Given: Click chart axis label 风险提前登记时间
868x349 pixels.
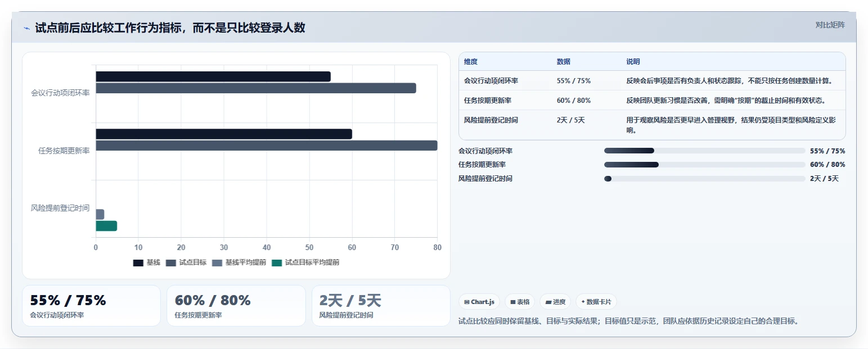Looking at the screenshot, I should pyautogui.click(x=60, y=209).
